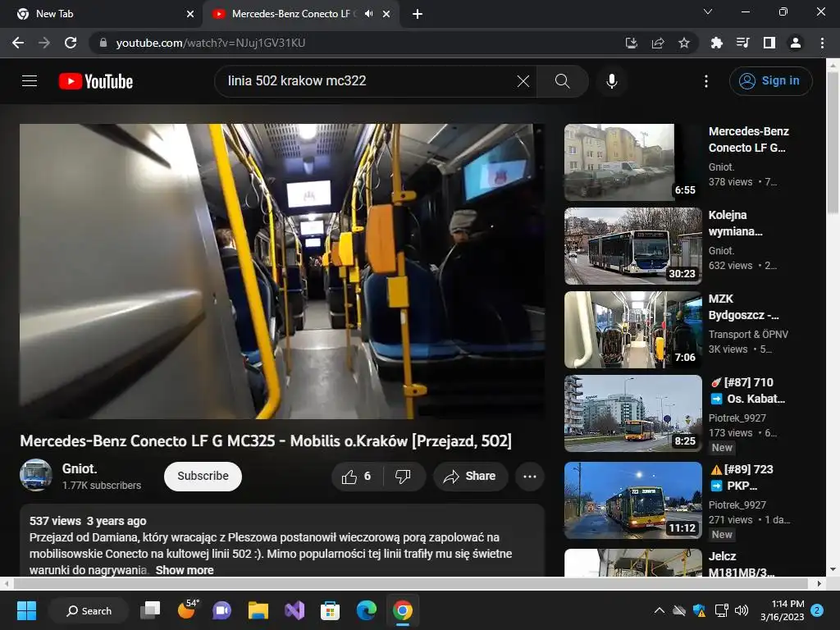The image size is (840, 630).
Task: Go forward in browser history
Action: click(44, 43)
